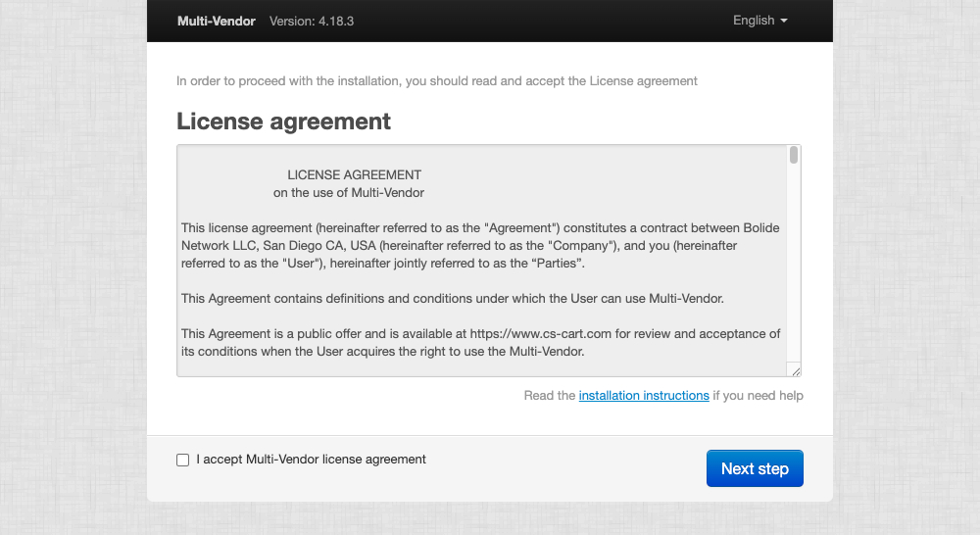This screenshot has width=980, height=535.
Task: Click the 'License agreement' heading
Action: click(283, 122)
